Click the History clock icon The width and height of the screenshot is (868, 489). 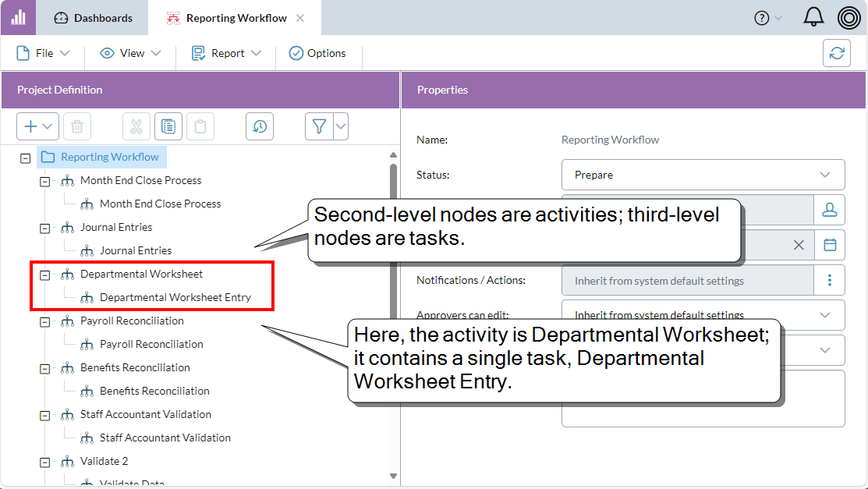click(x=260, y=127)
